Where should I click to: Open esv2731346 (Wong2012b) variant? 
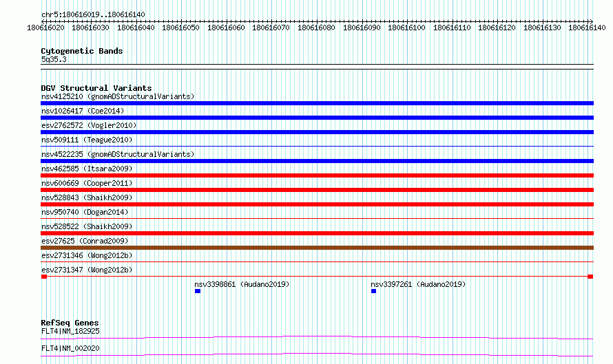87,255
